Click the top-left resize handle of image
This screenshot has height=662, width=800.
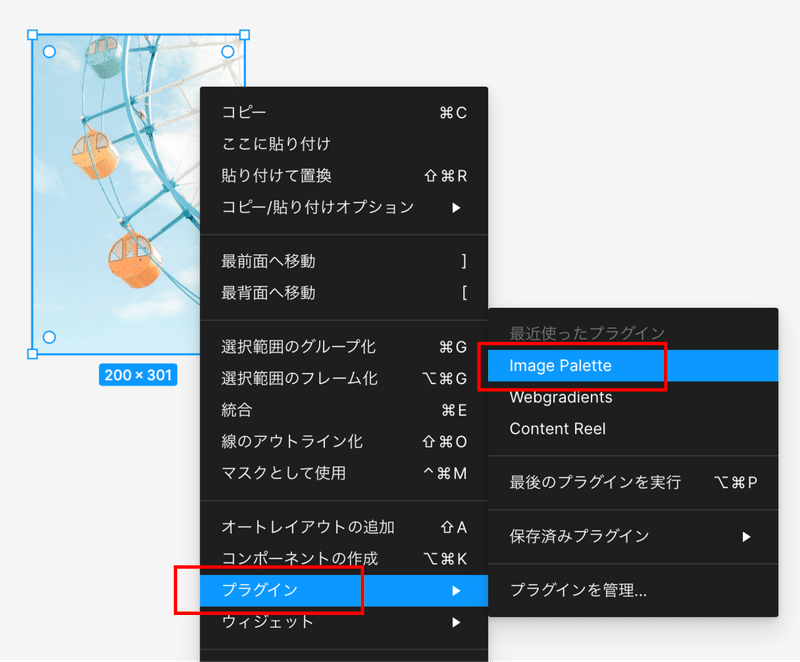33,35
